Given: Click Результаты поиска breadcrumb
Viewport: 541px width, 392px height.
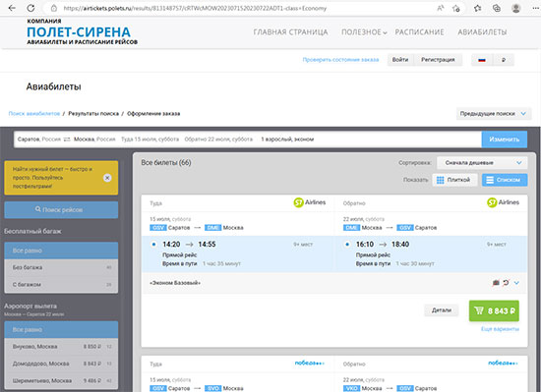Looking at the screenshot, I should (x=93, y=114).
